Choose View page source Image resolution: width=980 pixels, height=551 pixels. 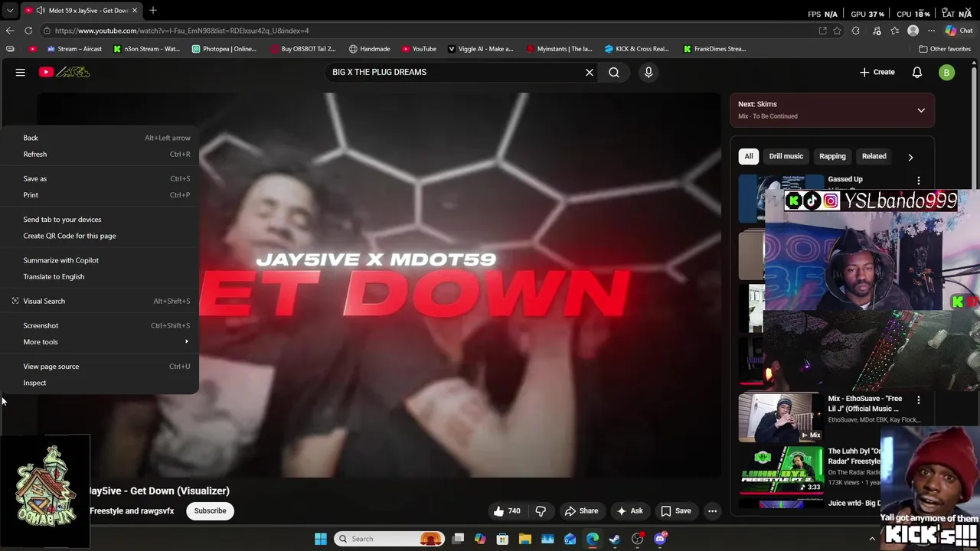[x=100, y=367]
